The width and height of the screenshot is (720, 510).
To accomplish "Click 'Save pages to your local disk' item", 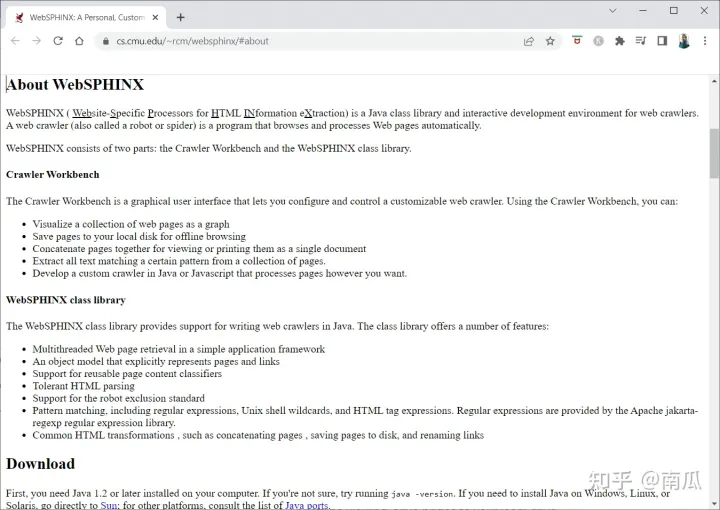I will [139, 236].
